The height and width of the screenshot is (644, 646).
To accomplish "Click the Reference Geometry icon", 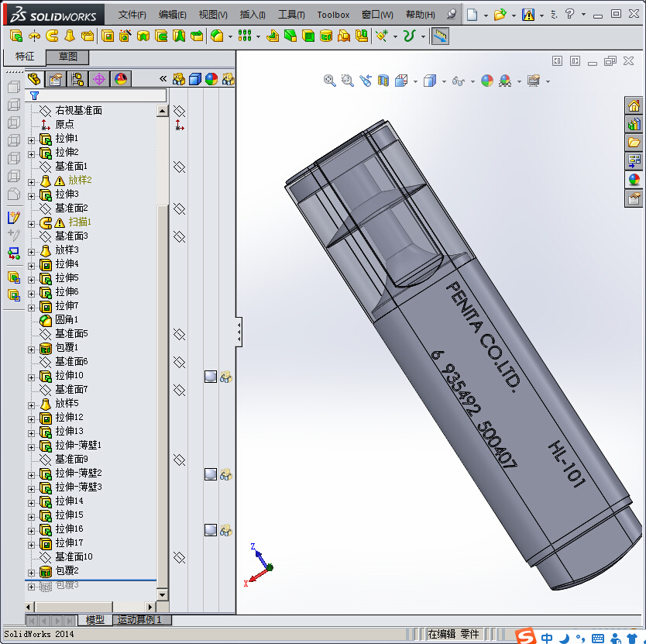I will 382,36.
